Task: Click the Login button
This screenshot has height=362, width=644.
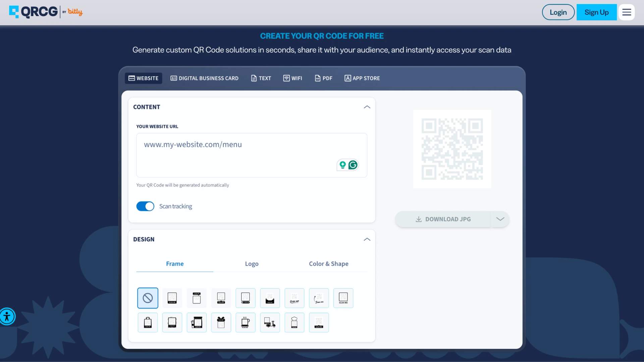Action: click(558, 12)
